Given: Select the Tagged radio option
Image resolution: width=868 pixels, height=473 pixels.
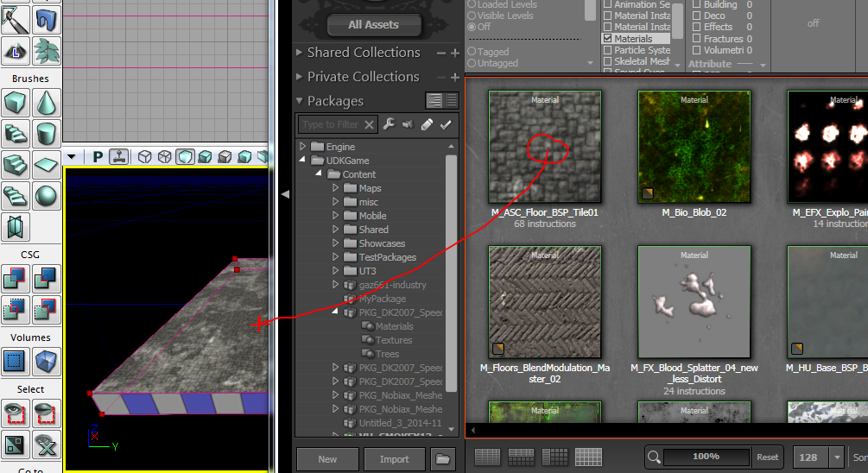Looking at the screenshot, I should tap(472, 52).
